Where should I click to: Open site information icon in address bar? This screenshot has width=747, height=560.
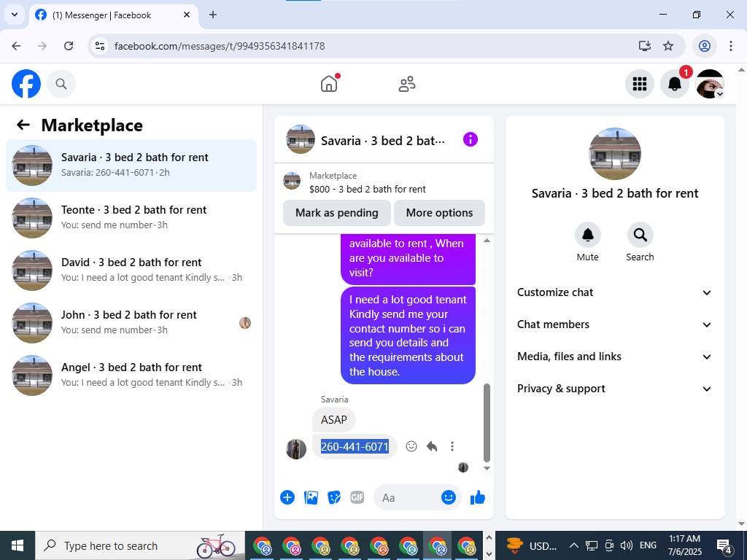click(x=99, y=46)
